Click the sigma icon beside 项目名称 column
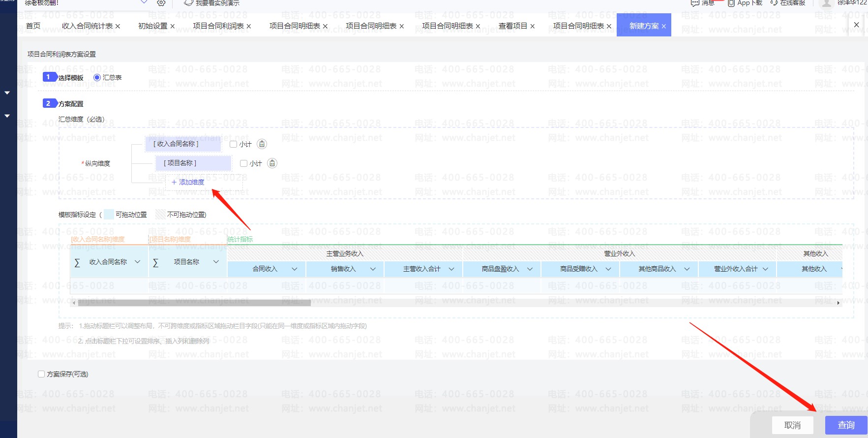 pyautogui.click(x=155, y=263)
